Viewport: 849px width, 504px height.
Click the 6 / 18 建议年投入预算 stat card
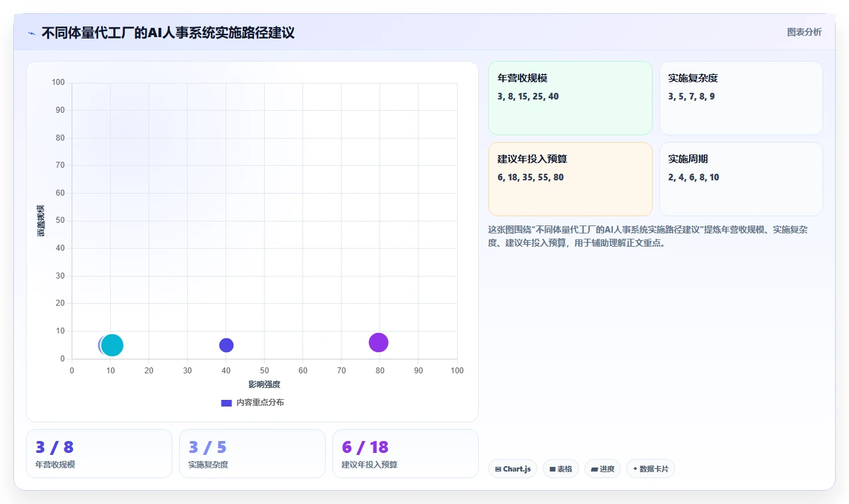pyautogui.click(x=405, y=454)
